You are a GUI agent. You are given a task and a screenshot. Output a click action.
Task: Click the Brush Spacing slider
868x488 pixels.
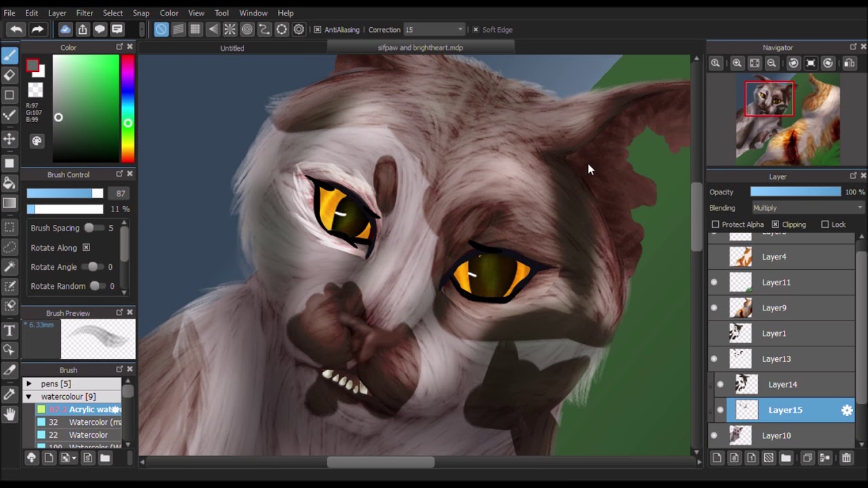point(93,228)
